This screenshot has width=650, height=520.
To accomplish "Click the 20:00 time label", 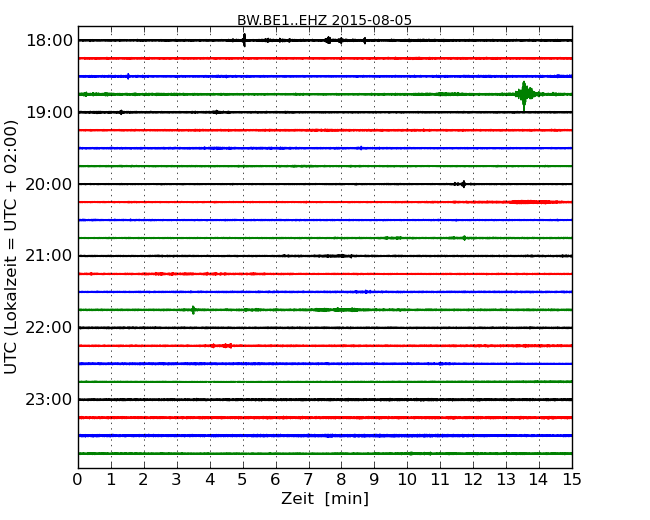I will click(x=49, y=184).
